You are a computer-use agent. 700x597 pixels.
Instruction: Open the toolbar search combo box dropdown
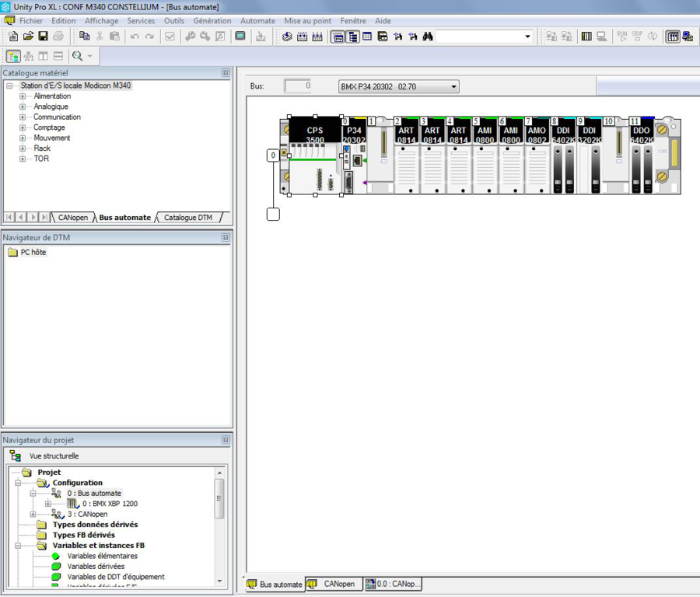(527, 37)
